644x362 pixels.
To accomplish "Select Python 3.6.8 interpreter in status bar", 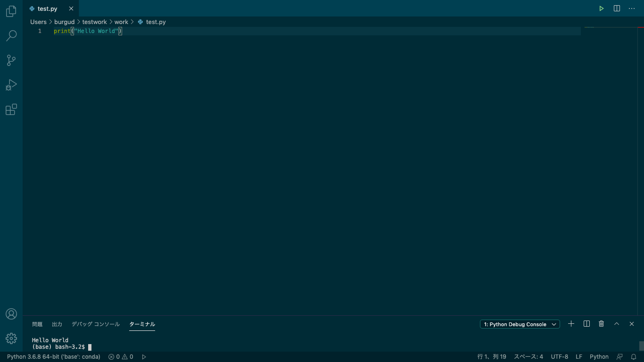I will point(54,357).
